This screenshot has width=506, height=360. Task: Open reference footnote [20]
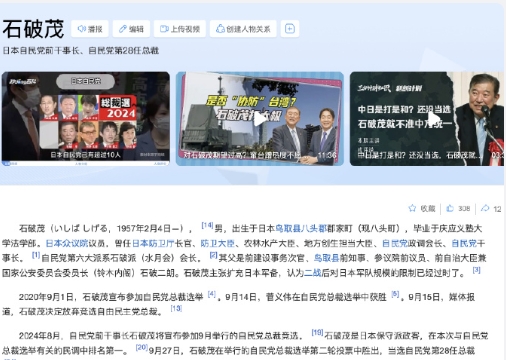click(142, 347)
